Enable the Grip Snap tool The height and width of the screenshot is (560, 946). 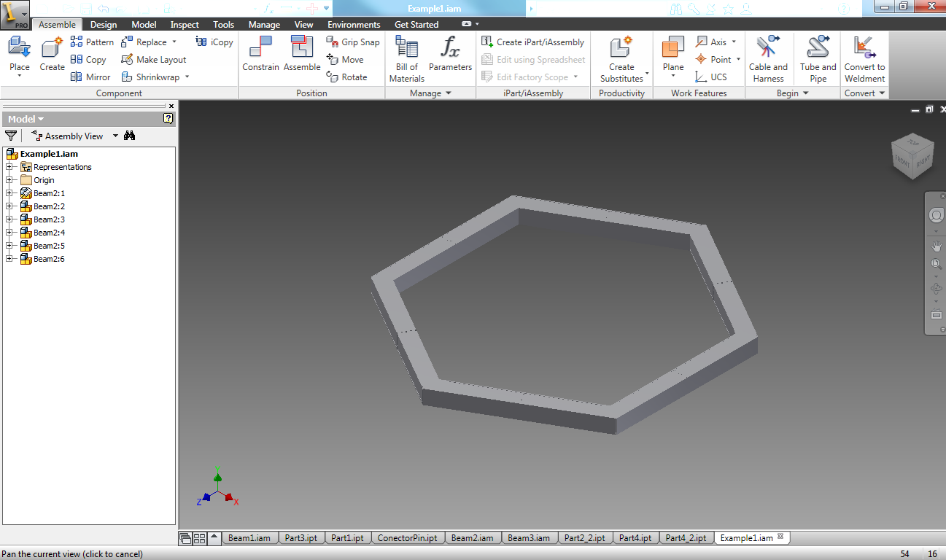coord(353,42)
